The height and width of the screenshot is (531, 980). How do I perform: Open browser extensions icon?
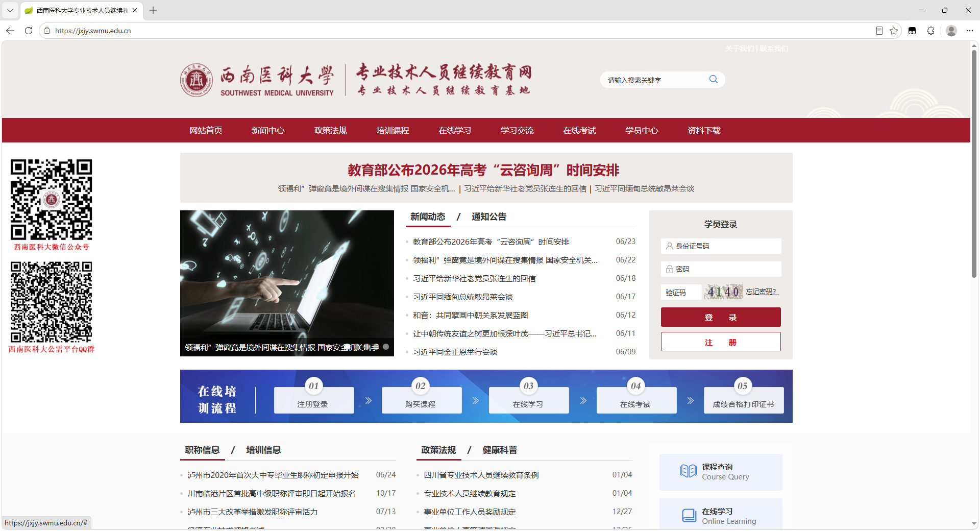pos(930,31)
